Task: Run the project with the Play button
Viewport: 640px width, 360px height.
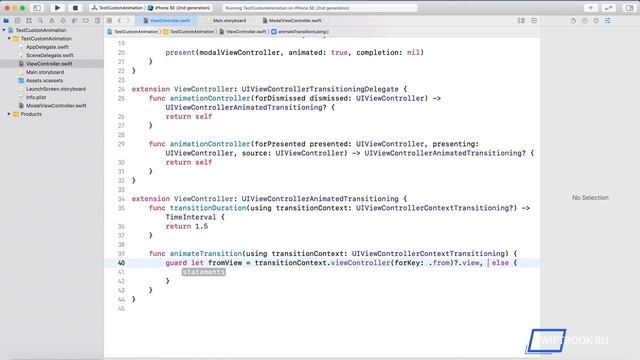Action: (57, 8)
